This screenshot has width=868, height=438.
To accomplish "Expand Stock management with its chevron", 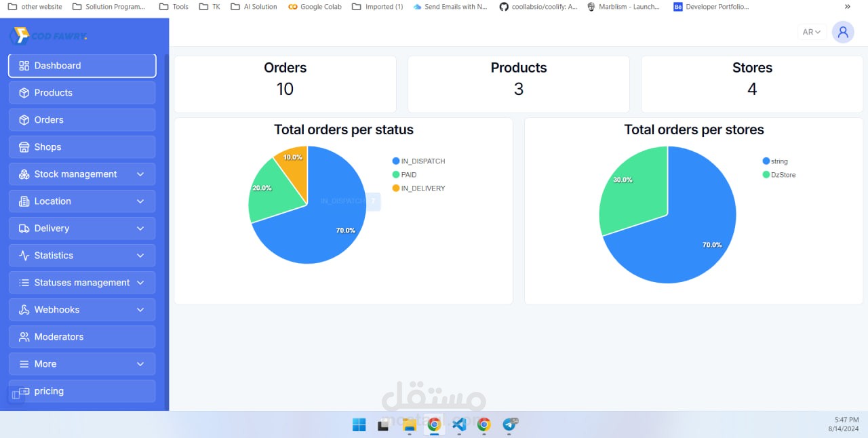I will click(140, 174).
